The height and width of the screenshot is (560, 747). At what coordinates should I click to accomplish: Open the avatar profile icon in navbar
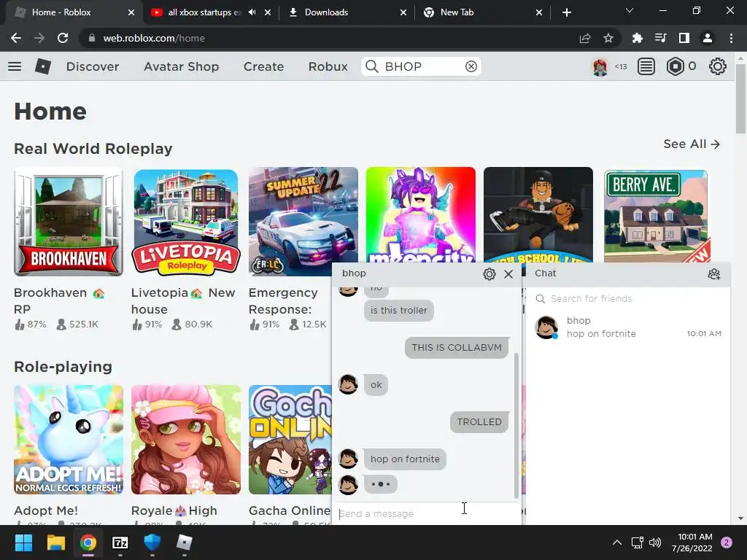600,66
